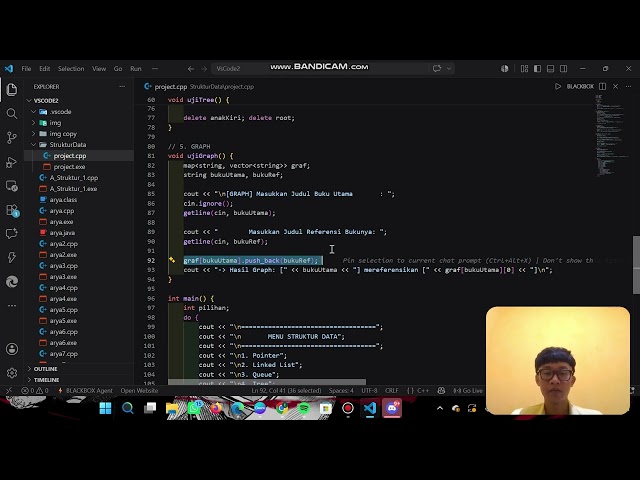Viewport: 640px width, 480px height.
Task: Open editor More Actions ellipsis
Action: (x=628, y=87)
